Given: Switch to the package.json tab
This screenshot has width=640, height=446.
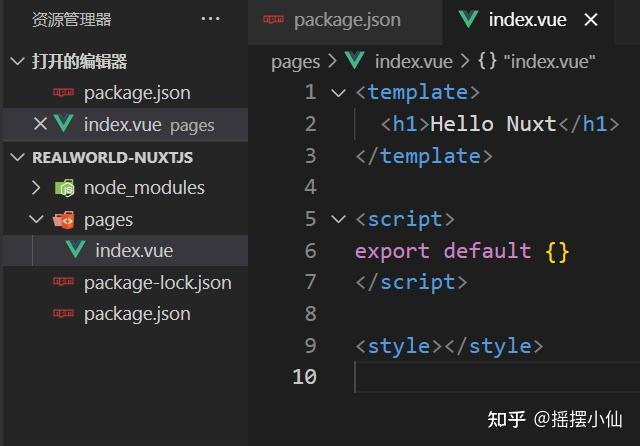Looking at the screenshot, I should 346,20.
